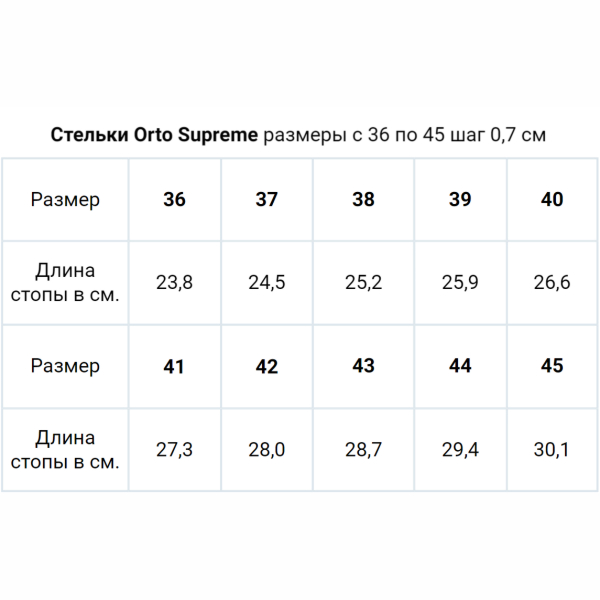Screen dimensions: 600x600
Task: Click the size 39 cell
Action: [x=460, y=199]
